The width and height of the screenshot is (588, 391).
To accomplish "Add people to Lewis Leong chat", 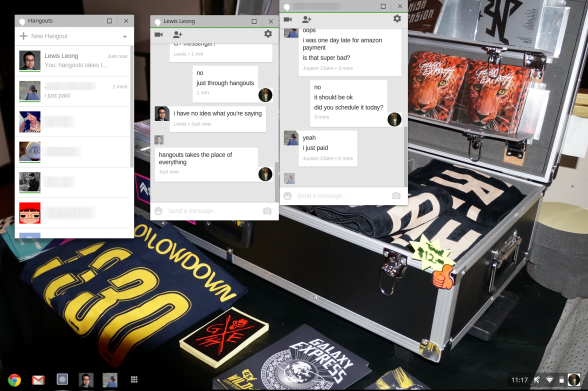I will (x=177, y=34).
